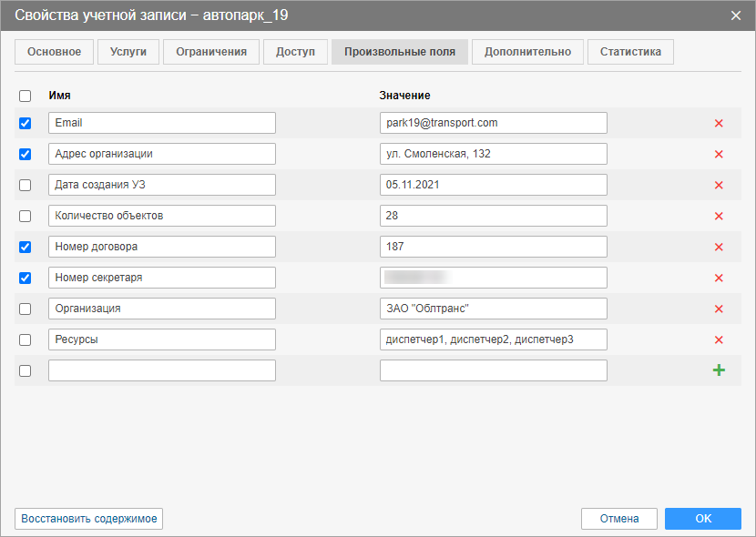Screen dimensions: 756x537
Task: Remove the Количество объектов row
Action: tap(719, 216)
